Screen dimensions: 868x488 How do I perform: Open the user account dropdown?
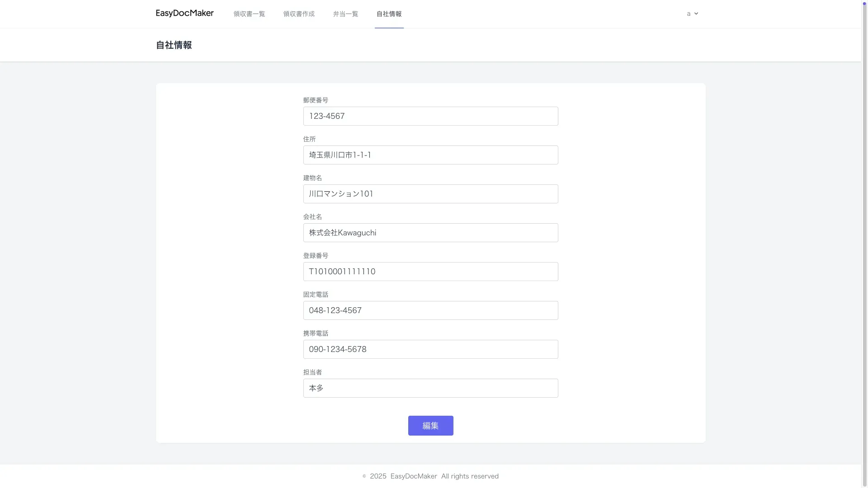692,14
